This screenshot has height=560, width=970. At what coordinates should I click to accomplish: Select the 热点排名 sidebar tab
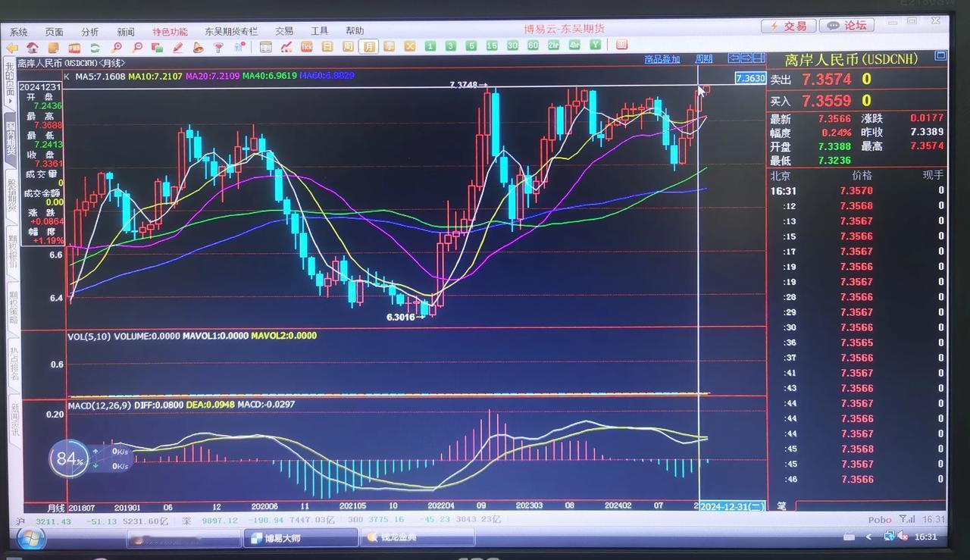click(14, 364)
